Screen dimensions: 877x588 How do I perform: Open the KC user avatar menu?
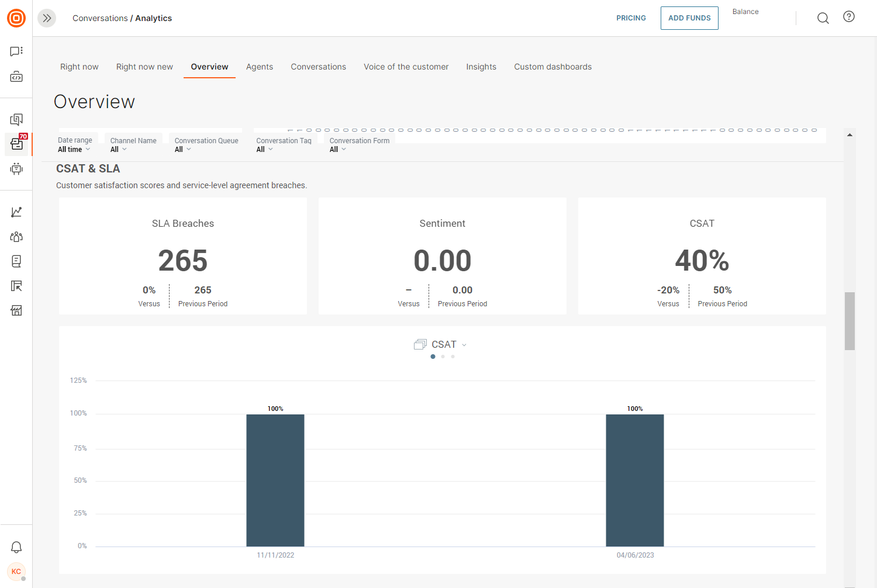click(16, 572)
